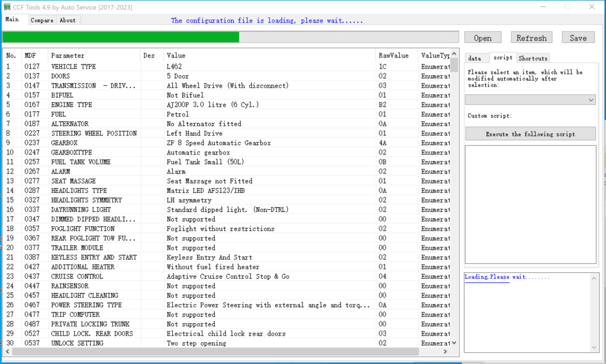Select the Main tab
606x364 pixels.
[x=12, y=20]
